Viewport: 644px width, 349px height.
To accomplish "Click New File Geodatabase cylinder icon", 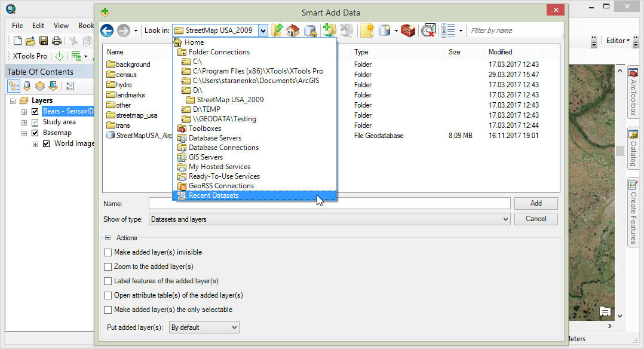I will (385, 30).
